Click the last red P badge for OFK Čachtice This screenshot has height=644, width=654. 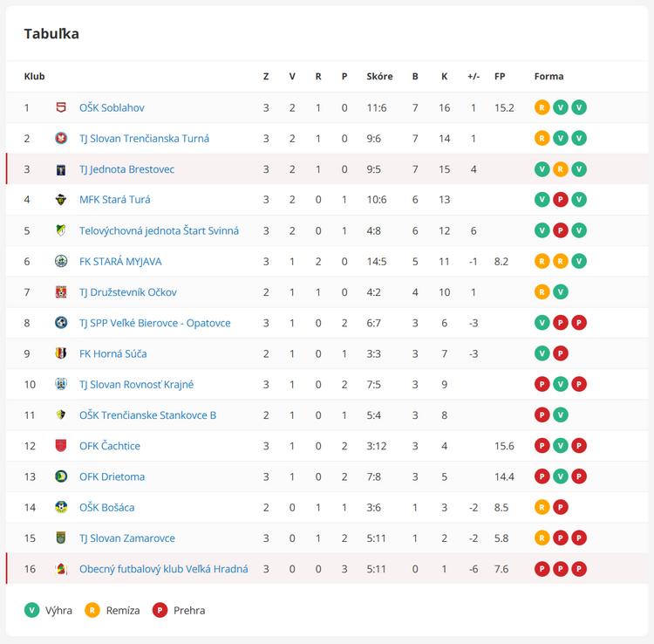click(x=579, y=446)
